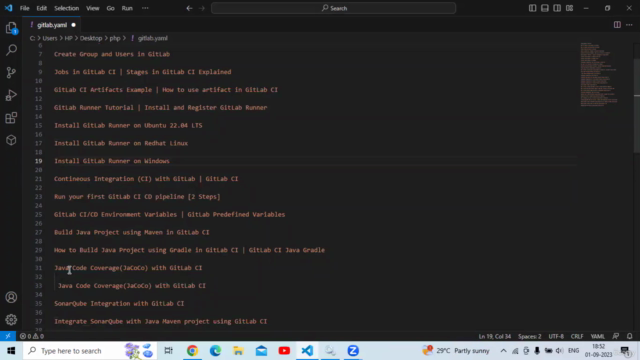Viewport: 640px width, 360px height.
Task: Click the feedback icon in status bar
Action: 616,336
